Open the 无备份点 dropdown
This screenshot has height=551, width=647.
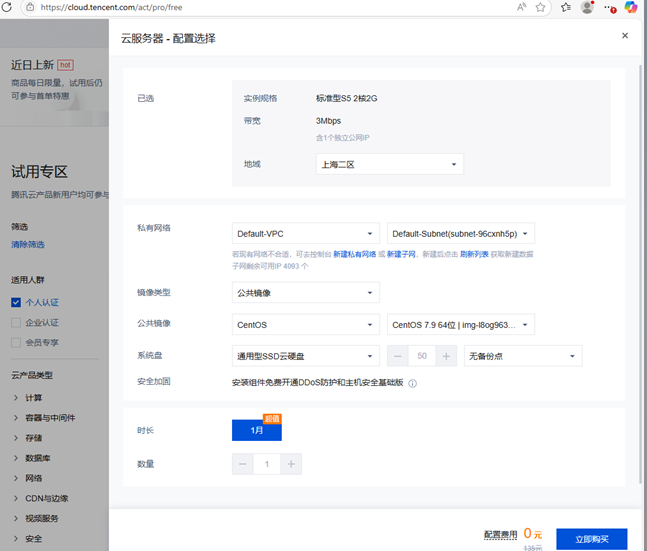coord(523,356)
